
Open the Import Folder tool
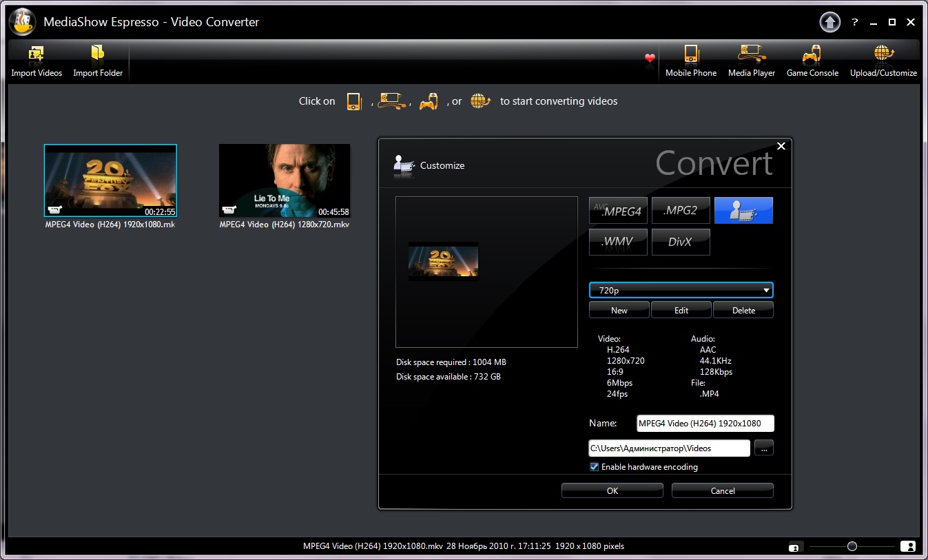tap(98, 54)
